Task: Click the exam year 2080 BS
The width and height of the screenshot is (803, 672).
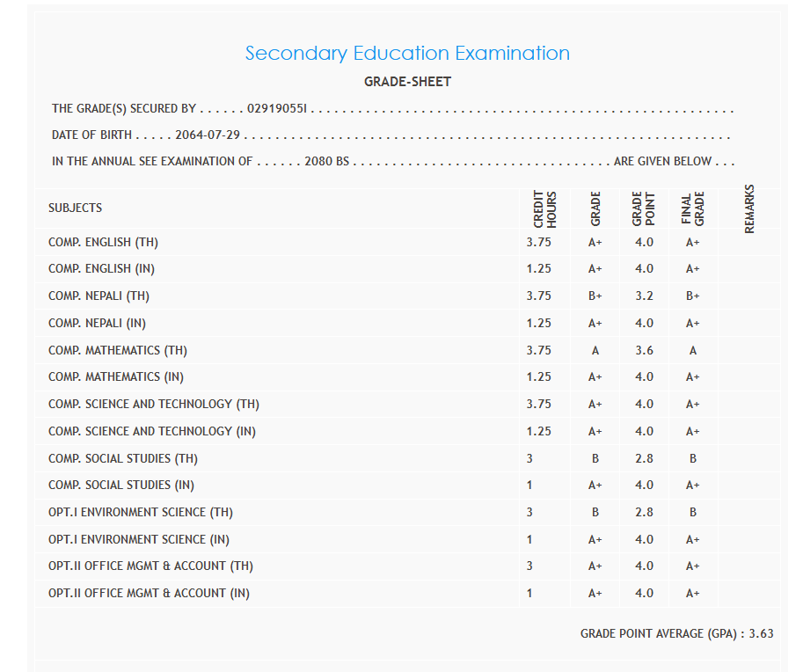Action: tap(326, 162)
